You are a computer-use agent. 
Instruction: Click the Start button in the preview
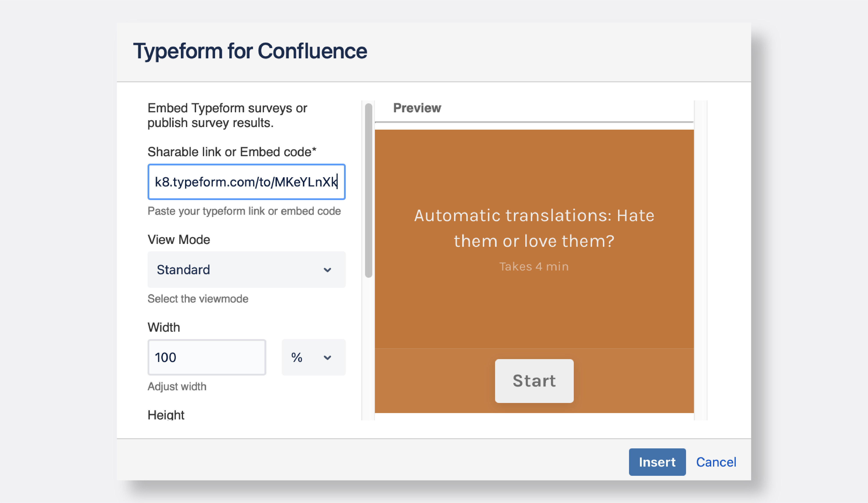point(534,381)
